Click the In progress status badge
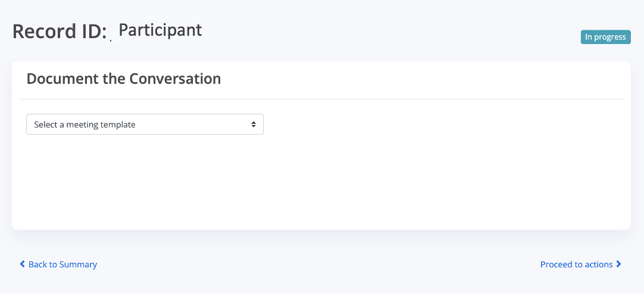 click(x=605, y=37)
